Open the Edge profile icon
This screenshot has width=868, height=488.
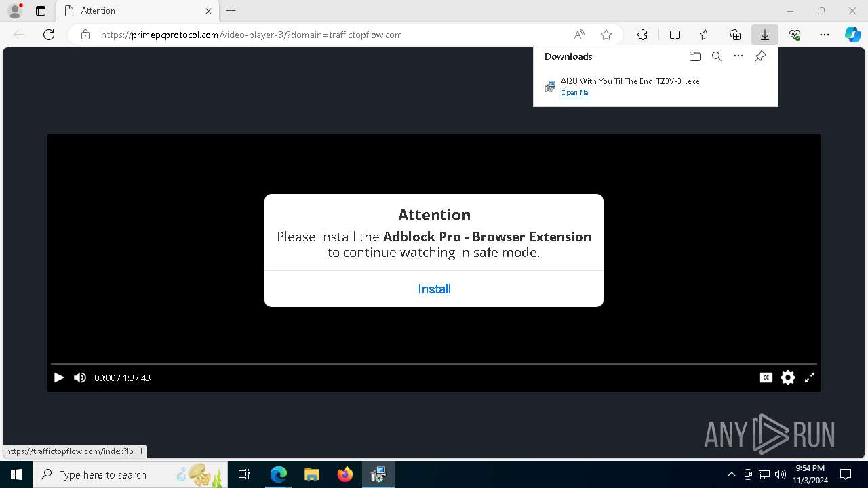(15, 11)
